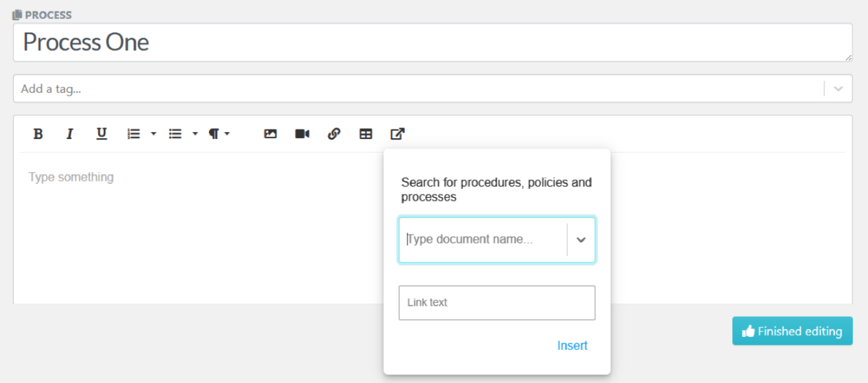Expand ordered list style dropdown arrow
The image size is (868, 383).
[154, 134]
